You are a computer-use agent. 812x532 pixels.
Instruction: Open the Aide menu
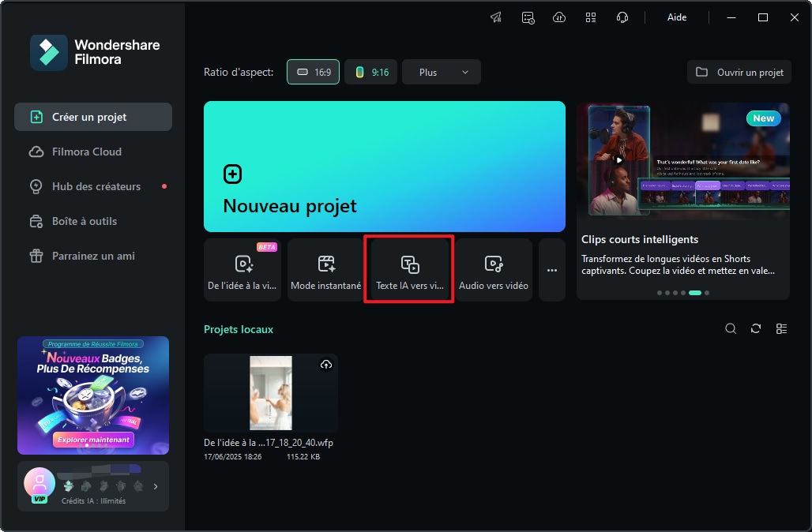pyautogui.click(x=677, y=17)
